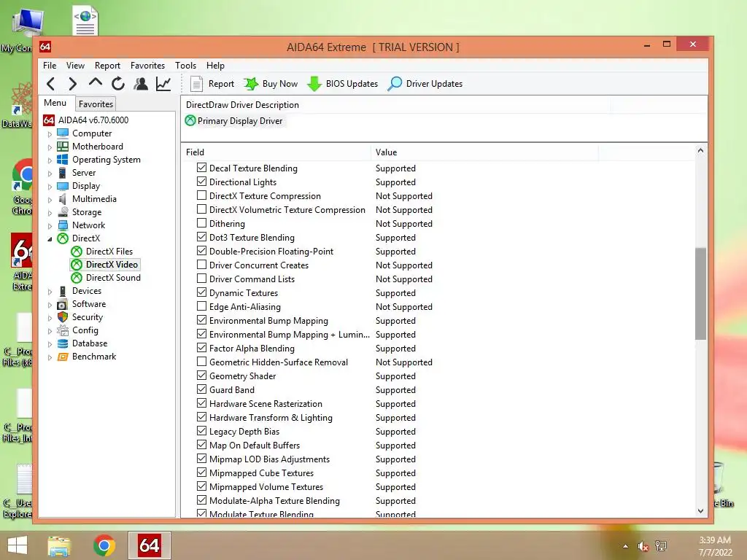The width and height of the screenshot is (747, 560).
Task: Expand the Storage tree node
Action: [x=50, y=213]
